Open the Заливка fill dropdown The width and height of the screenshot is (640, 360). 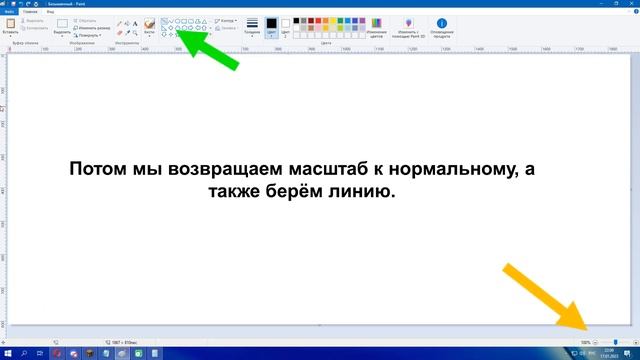tap(226, 28)
